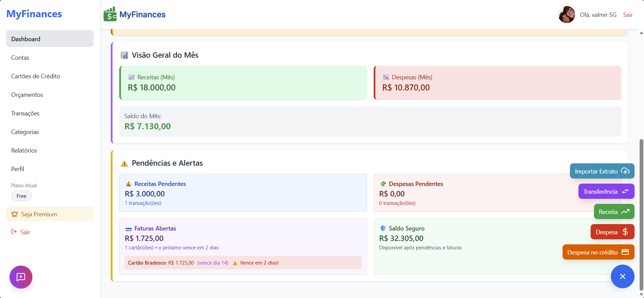Click Despesa no crédito orange button
The height and width of the screenshot is (298, 644).
(598, 252)
